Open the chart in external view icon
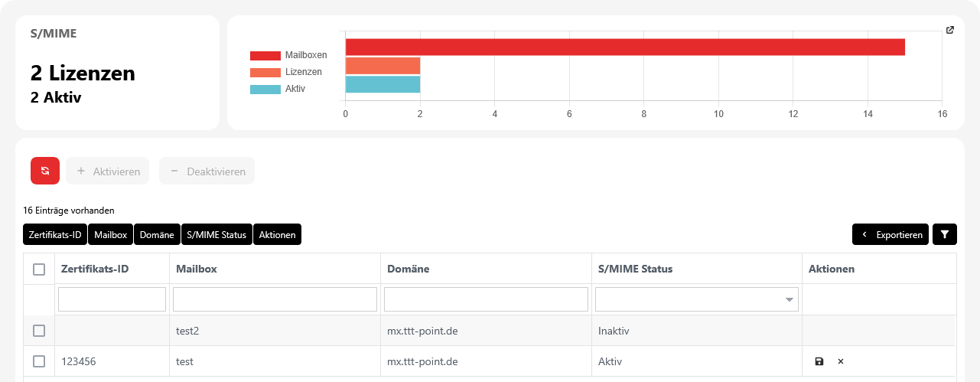 coord(950,31)
